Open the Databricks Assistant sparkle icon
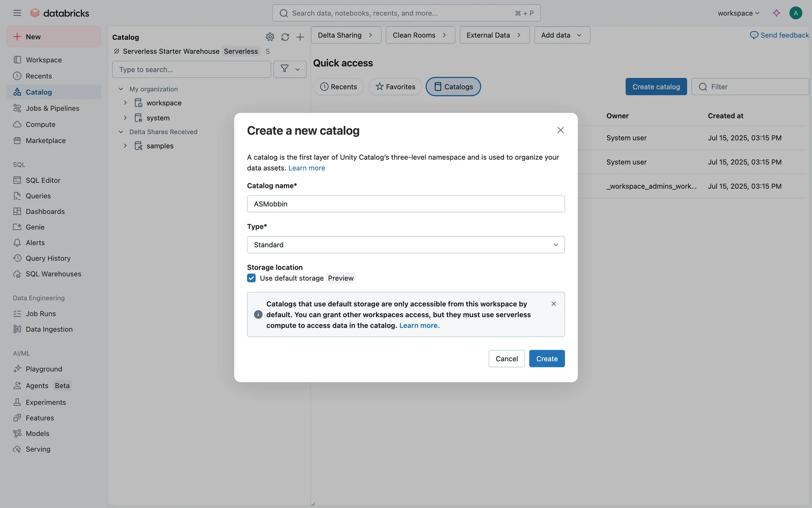The width and height of the screenshot is (812, 508). click(x=776, y=13)
